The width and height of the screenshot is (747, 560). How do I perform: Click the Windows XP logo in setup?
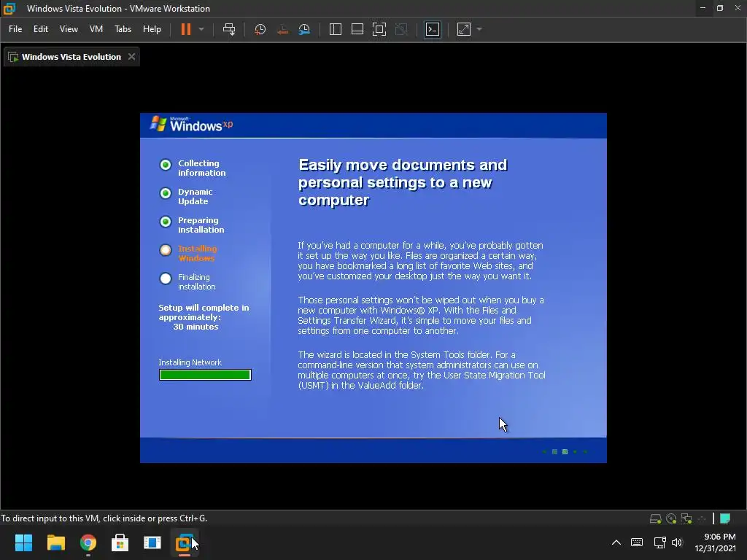192,124
